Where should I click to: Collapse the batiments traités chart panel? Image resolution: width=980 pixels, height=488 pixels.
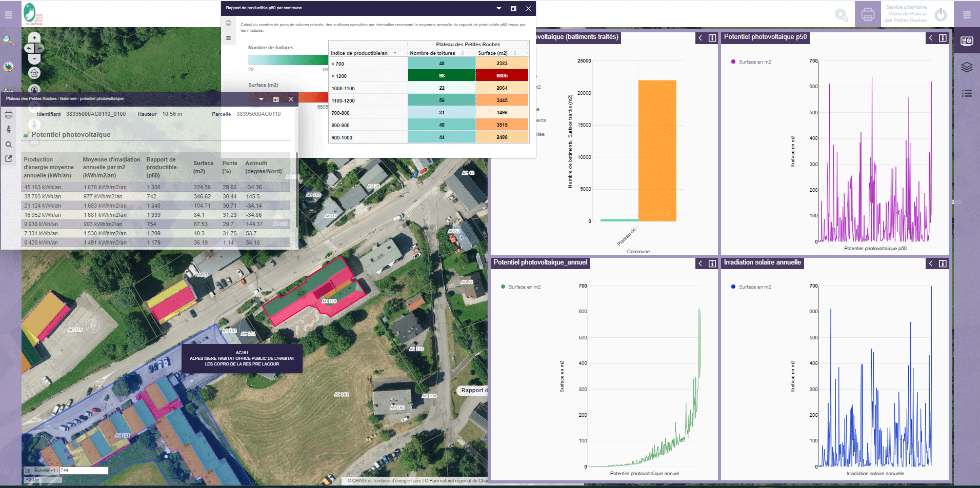tap(701, 38)
